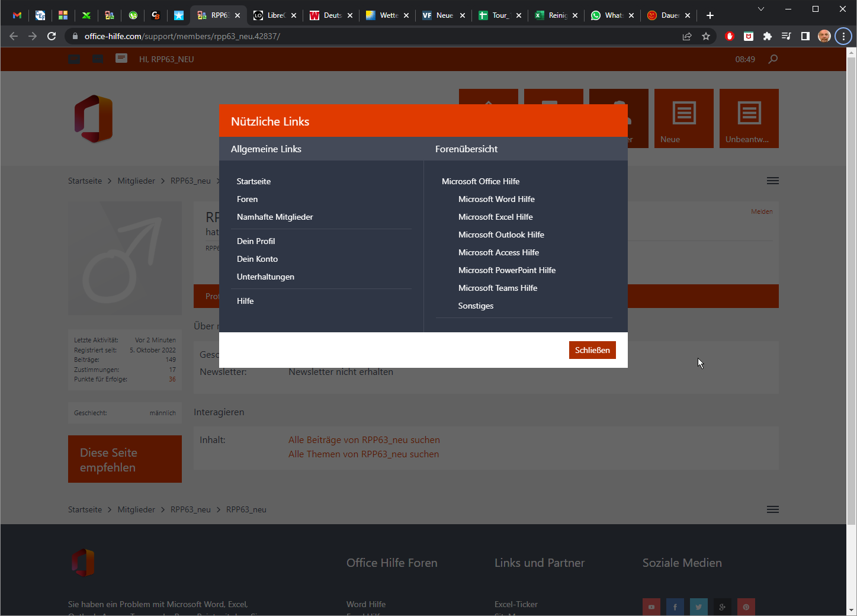Reload the current page
The width and height of the screenshot is (857, 616).
click(52, 36)
